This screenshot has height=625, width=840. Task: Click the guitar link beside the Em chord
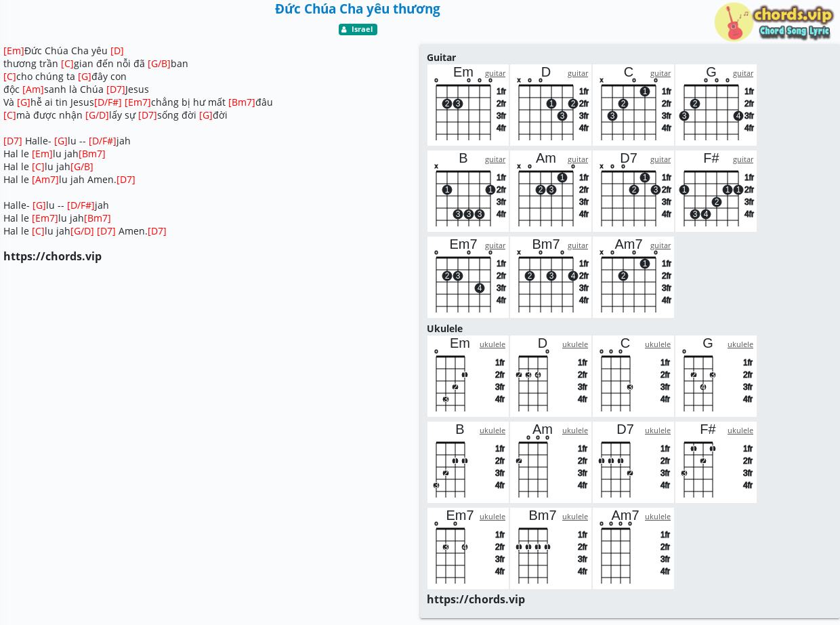click(495, 73)
